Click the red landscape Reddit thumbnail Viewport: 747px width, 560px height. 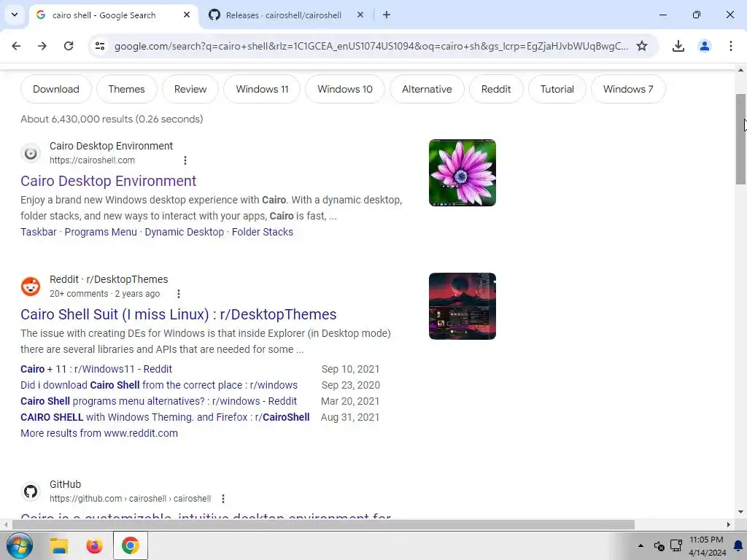click(462, 306)
